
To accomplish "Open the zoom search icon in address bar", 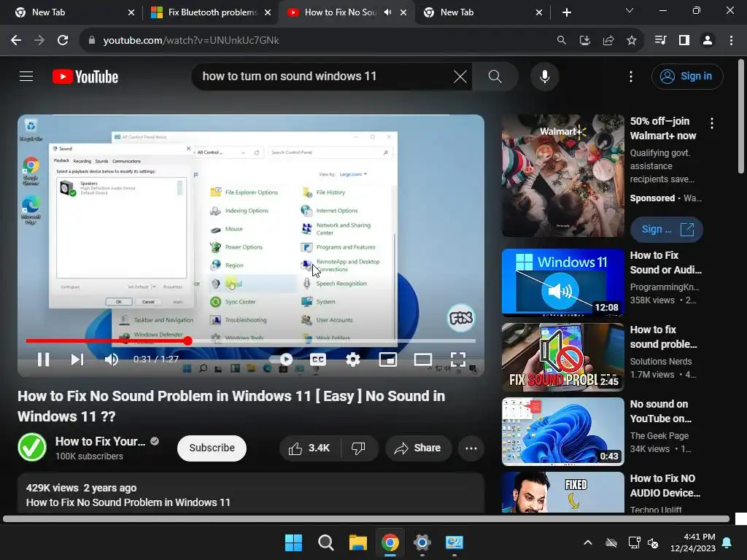I will [x=561, y=41].
